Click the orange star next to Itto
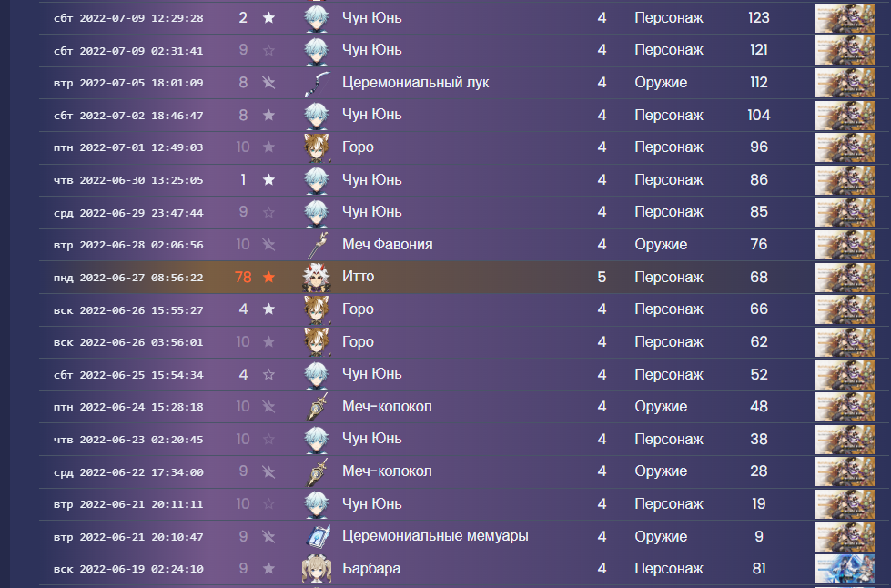891x588 pixels. coord(268,278)
